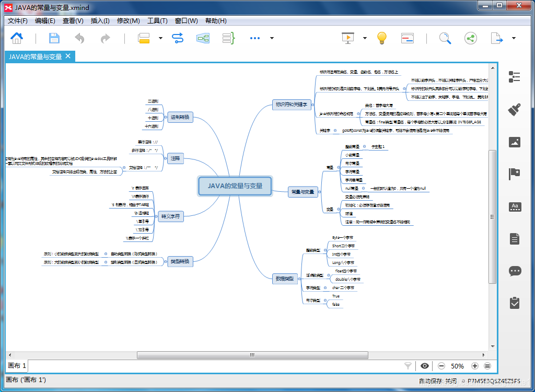
Task: Open the 查看(V) menu
Action: pos(73,21)
